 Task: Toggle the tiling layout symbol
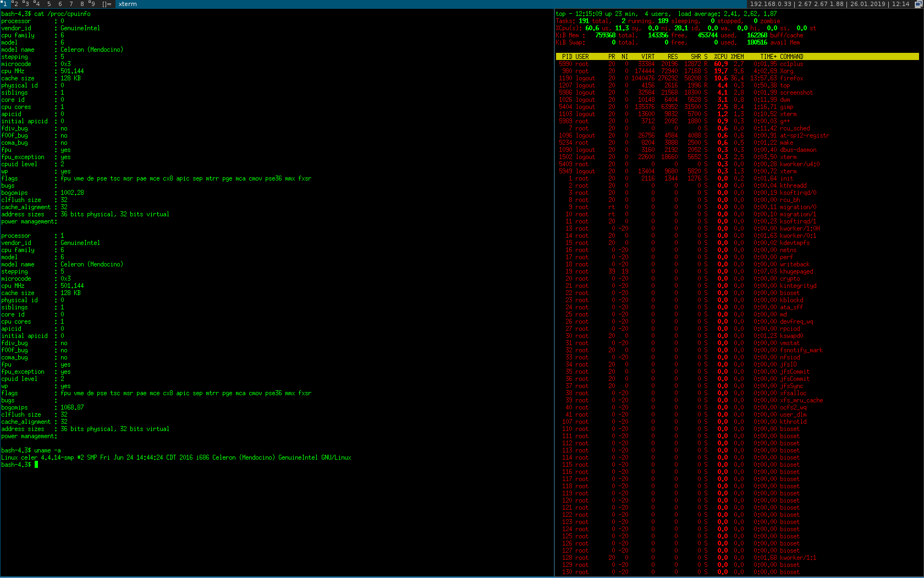click(x=107, y=4)
